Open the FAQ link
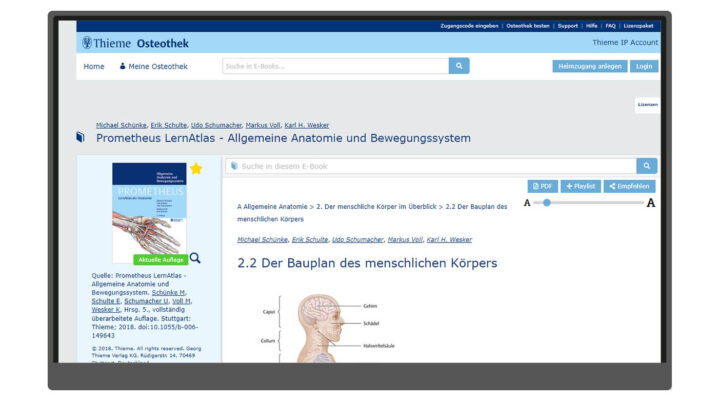This screenshot has width=718, height=400. (610, 26)
